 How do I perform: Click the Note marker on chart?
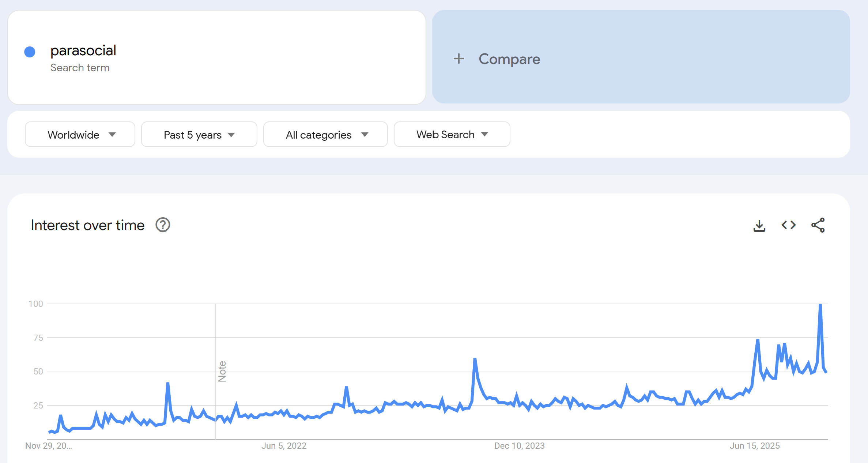click(222, 371)
